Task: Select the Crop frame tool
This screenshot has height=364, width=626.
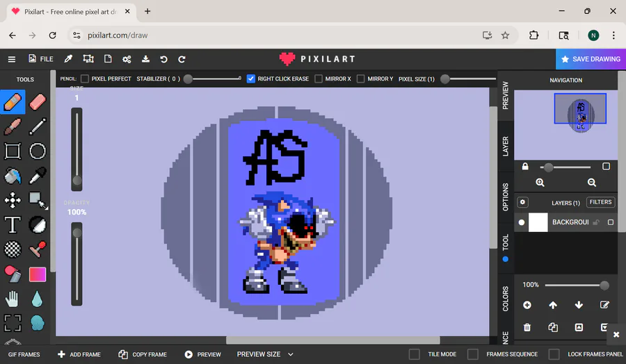Action: [13, 323]
